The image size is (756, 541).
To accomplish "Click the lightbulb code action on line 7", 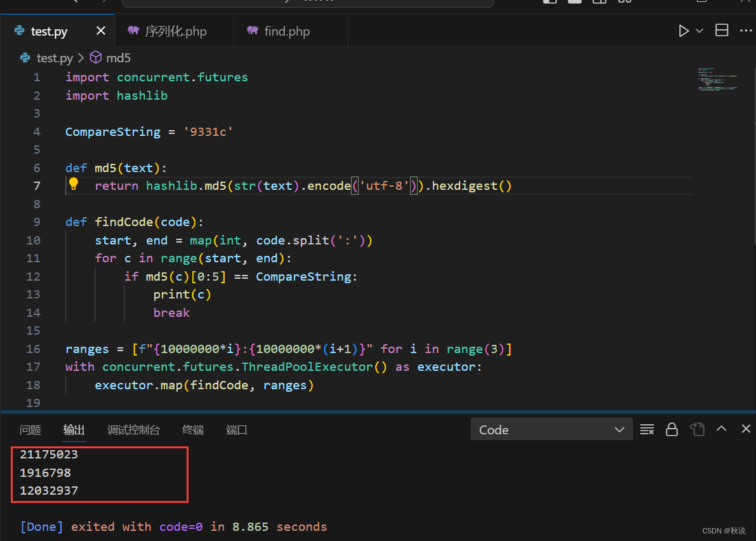I will (74, 185).
